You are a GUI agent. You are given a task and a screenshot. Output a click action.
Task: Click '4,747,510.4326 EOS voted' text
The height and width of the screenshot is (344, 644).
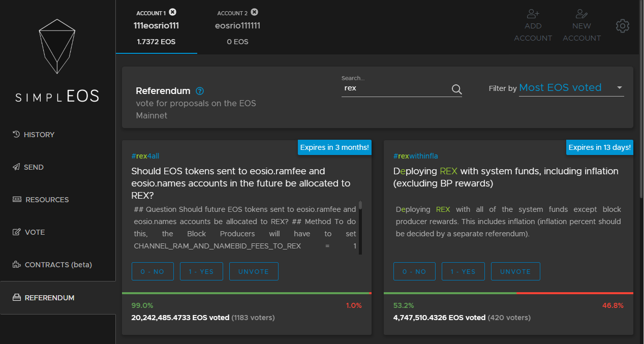click(x=440, y=318)
